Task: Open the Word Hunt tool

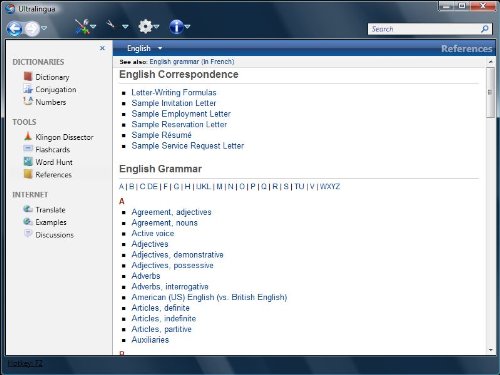Action: pos(48,162)
